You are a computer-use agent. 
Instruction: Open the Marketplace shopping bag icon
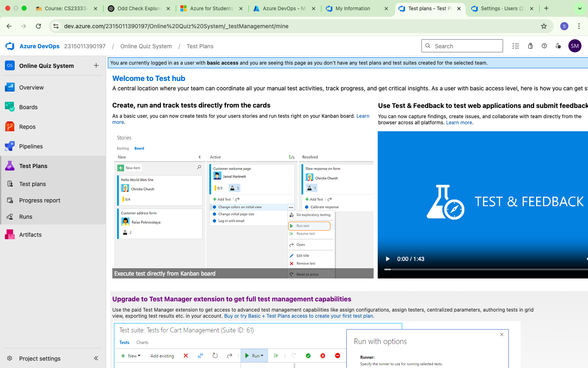pos(530,46)
